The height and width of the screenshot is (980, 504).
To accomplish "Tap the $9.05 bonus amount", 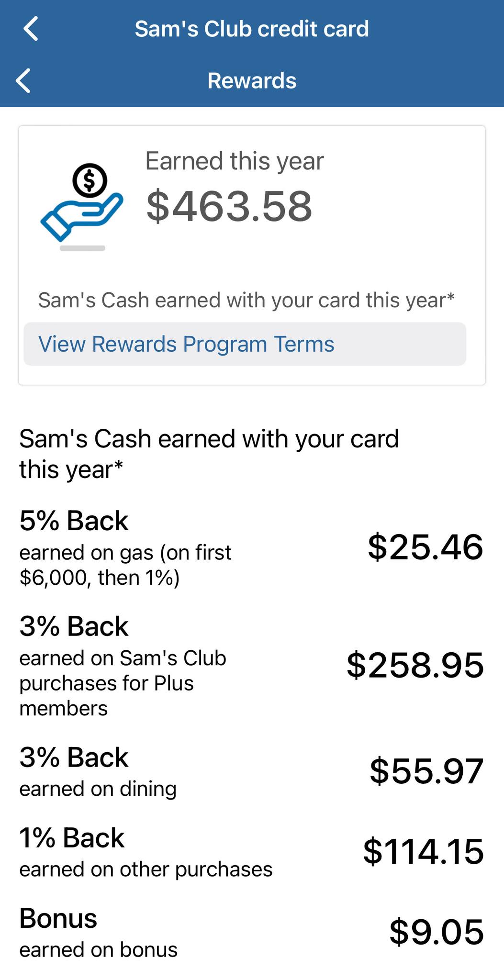I will click(x=436, y=932).
